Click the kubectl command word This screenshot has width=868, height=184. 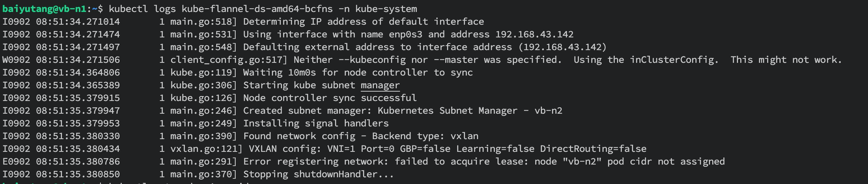click(x=128, y=9)
